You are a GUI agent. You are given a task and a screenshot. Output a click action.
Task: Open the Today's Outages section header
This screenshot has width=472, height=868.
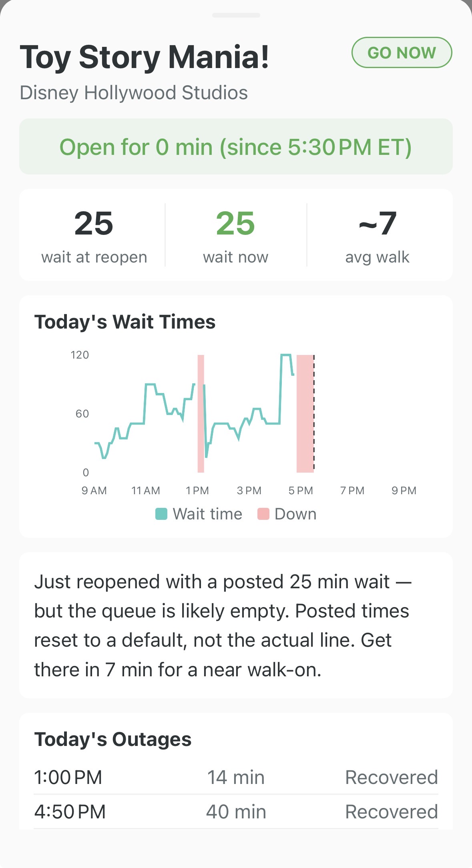tap(113, 738)
